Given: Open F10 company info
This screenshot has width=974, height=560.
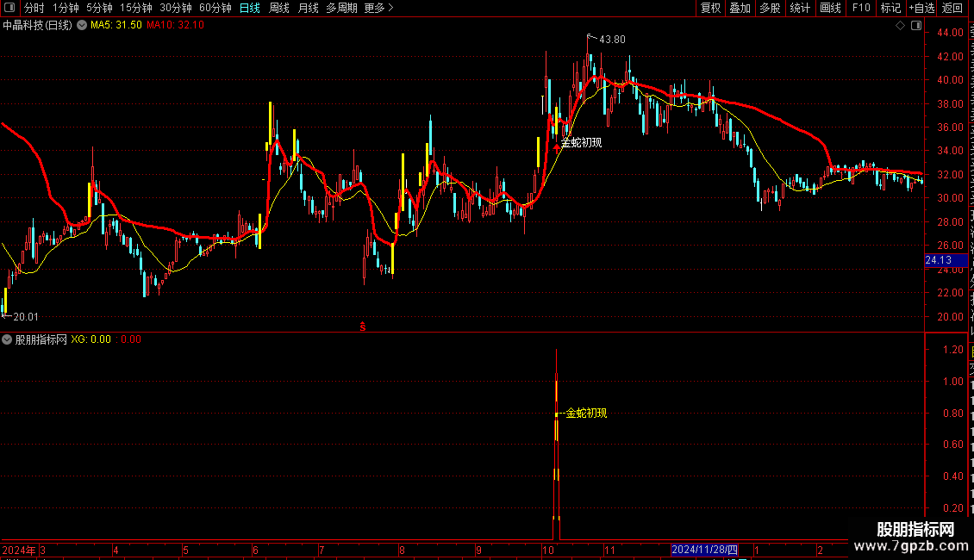Looking at the screenshot, I should point(861,8).
